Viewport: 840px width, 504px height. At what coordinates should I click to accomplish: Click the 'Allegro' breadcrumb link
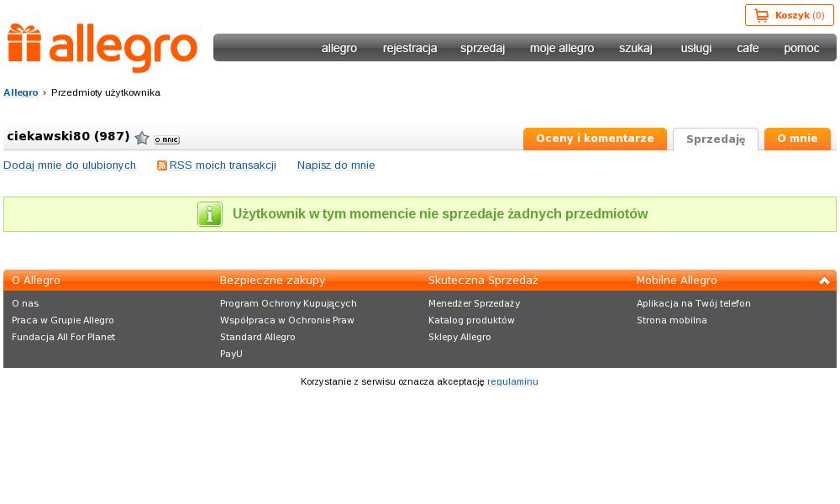coord(21,92)
